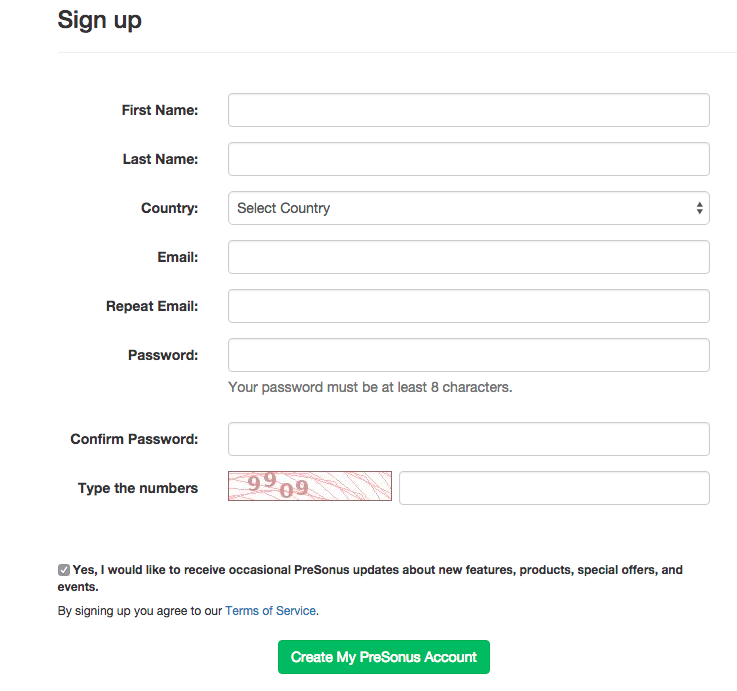Uncheck the PreSonus updates checkbox
The height and width of the screenshot is (691, 737).
coord(64,570)
